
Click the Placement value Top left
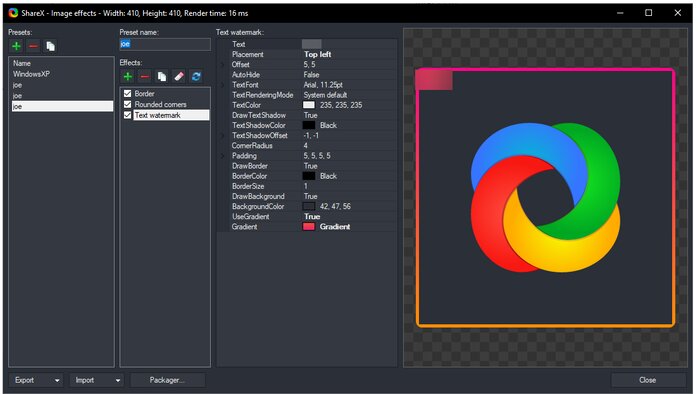[x=318, y=54]
